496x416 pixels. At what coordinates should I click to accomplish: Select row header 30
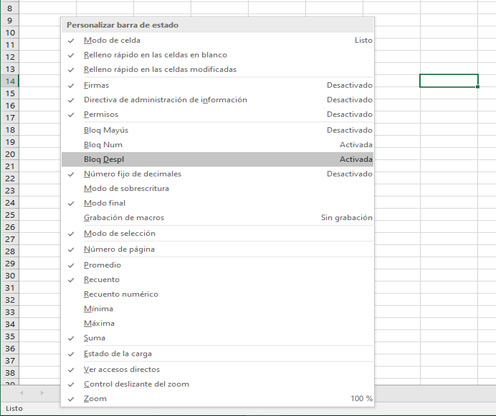[x=10, y=276]
